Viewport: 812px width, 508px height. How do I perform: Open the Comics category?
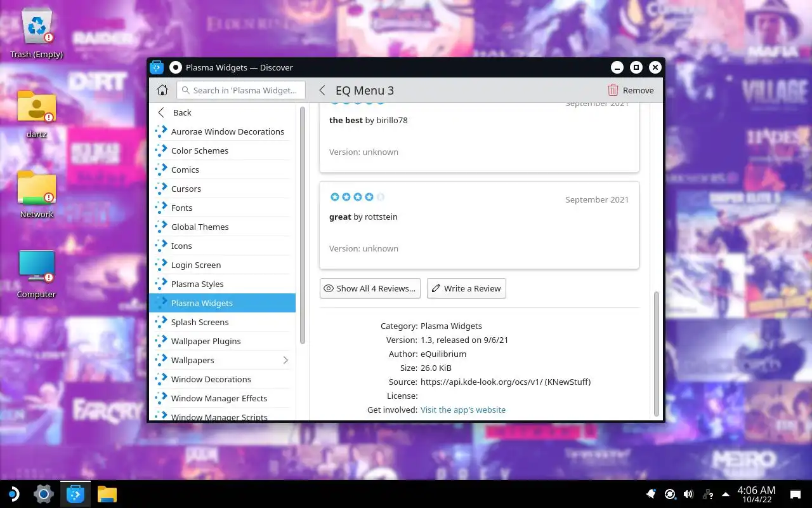[x=222, y=170]
